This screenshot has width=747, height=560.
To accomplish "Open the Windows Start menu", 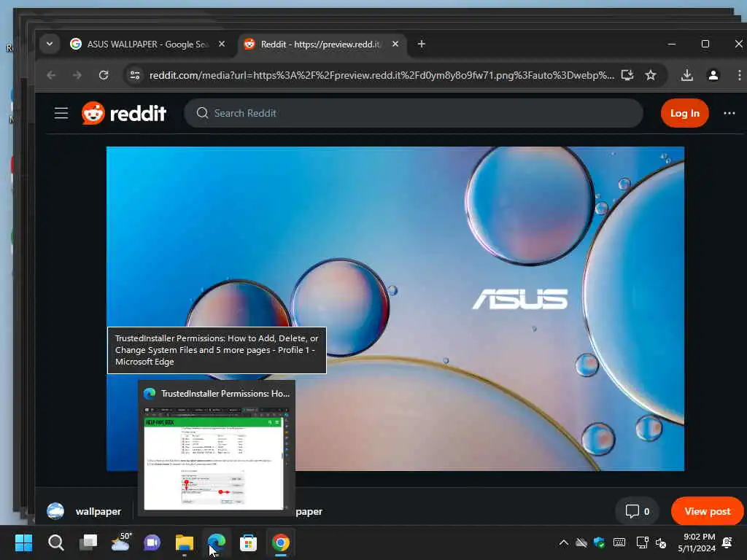I will 23,542.
